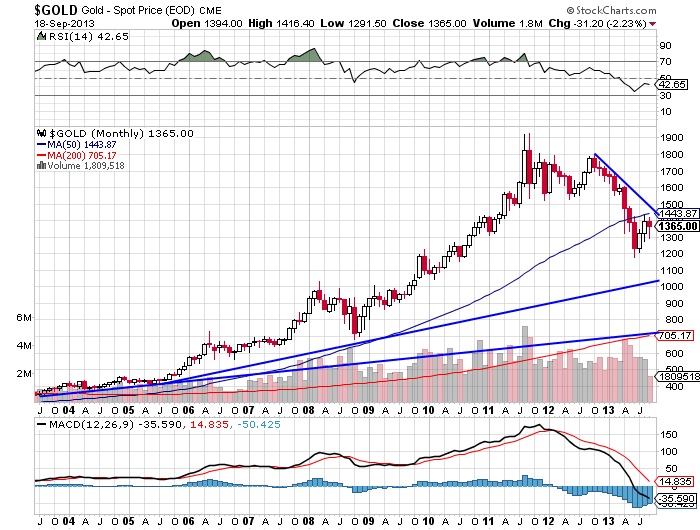The height and width of the screenshot is (530, 700).
Task: Click the 1365.00 last price tag
Action: pyautogui.click(x=678, y=226)
